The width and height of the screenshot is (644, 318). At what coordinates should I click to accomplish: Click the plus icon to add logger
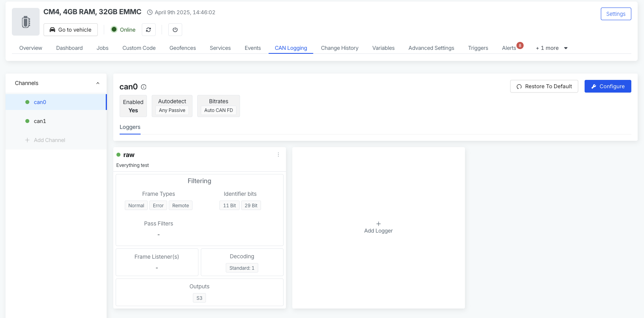tap(378, 224)
